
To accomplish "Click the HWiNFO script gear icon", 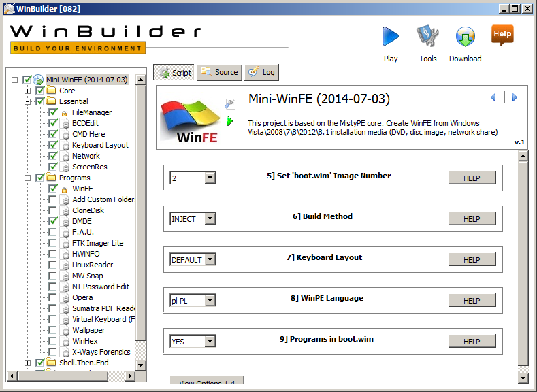I will pos(65,254).
